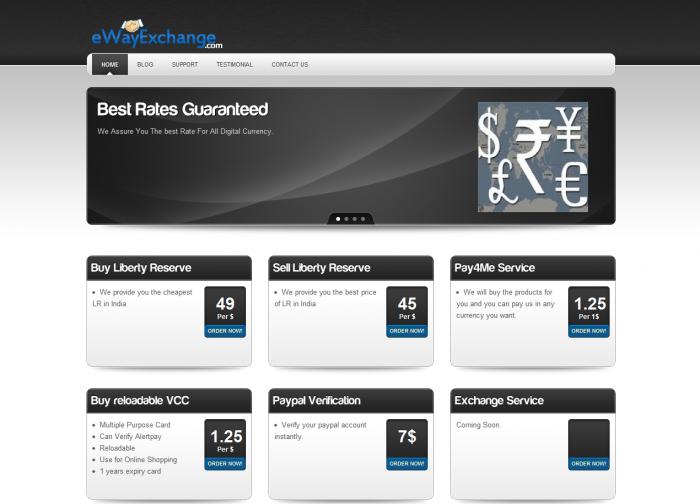Click 'We provide you the cheapest LR' text
This screenshot has height=504, width=700.
click(142, 298)
